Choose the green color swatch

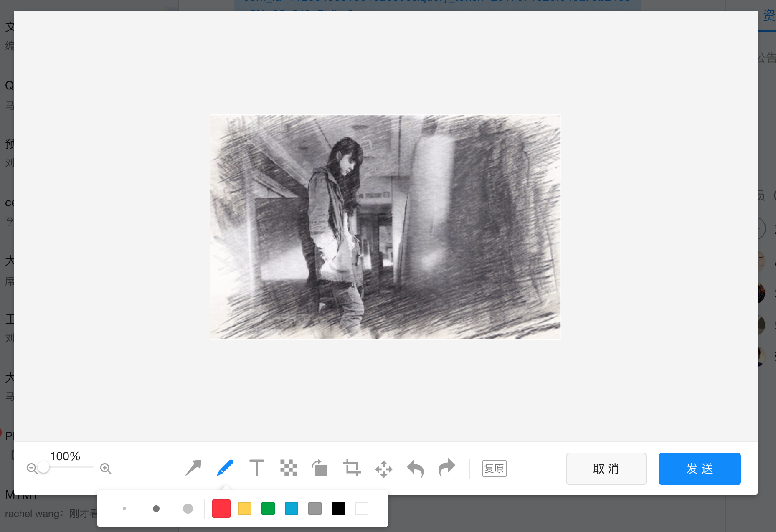pyautogui.click(x=268, y=509)
